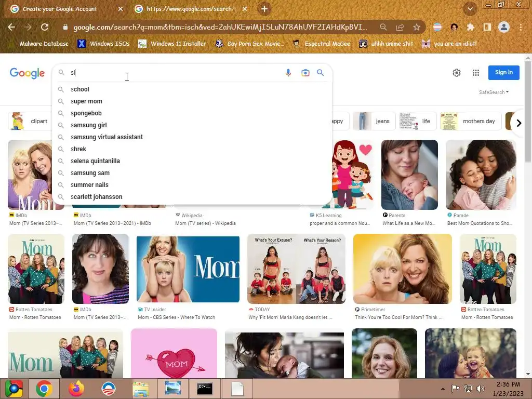Viewport: 532px width, 399px height.
Task: Select the 'school' suggestion
Action: coord(192,89)
